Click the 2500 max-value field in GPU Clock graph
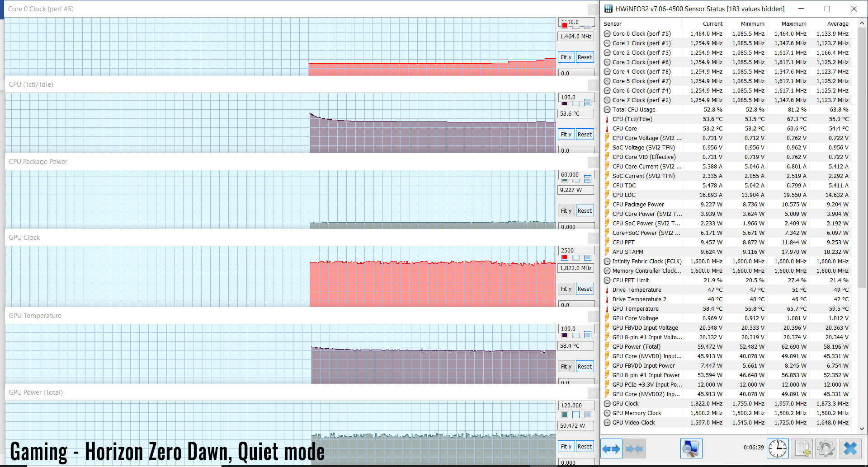The height and width of the screenshot is (467, 868). 576,250
